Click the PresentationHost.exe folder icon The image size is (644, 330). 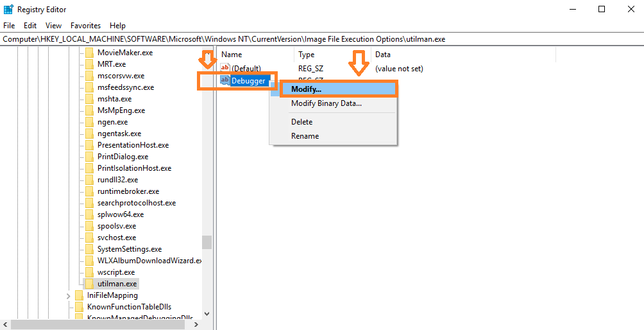click(89, 145)
